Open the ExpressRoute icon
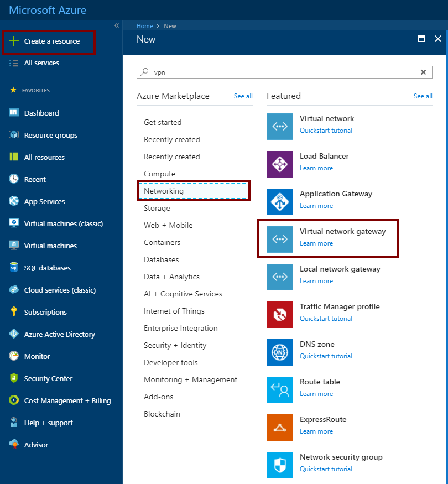The height and width of the screenshot is (484, 448). click(280, 428)
